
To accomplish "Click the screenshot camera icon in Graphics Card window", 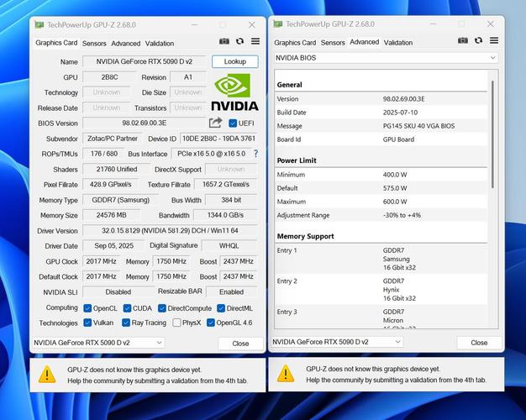I will coord(224,41).
